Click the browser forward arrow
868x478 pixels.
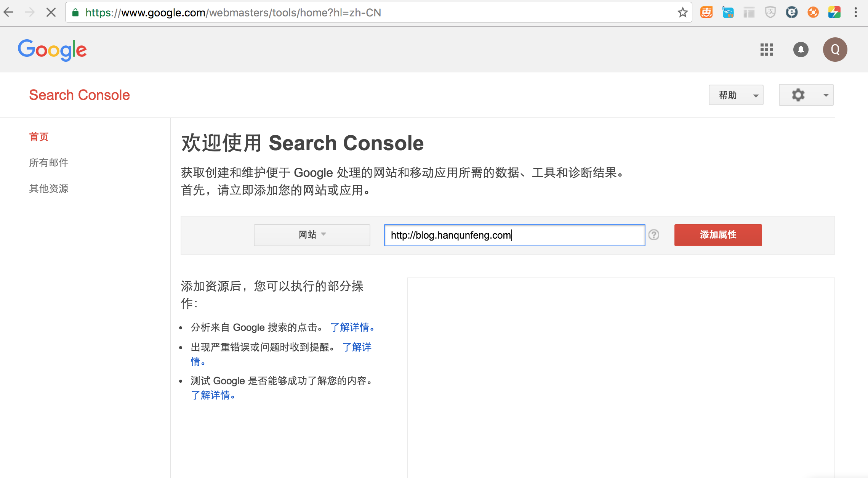(x=30, y=13)
